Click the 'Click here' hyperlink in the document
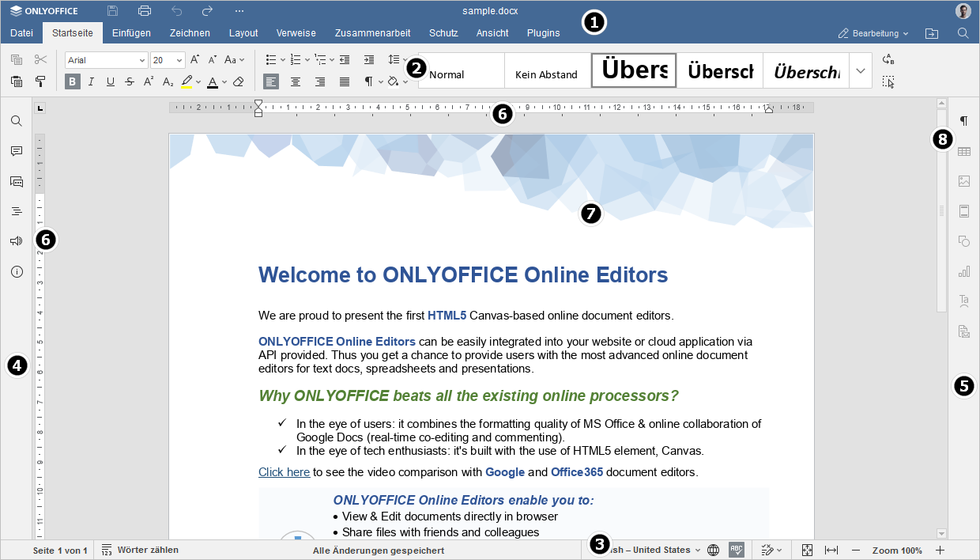The image size is (980, 560). tap(284, 471)
